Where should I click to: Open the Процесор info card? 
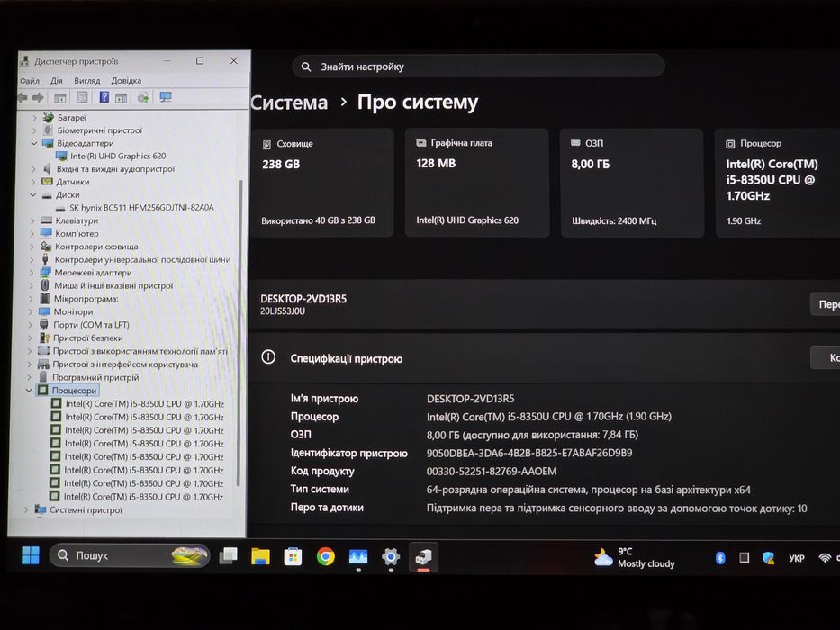tap(778, 183)
